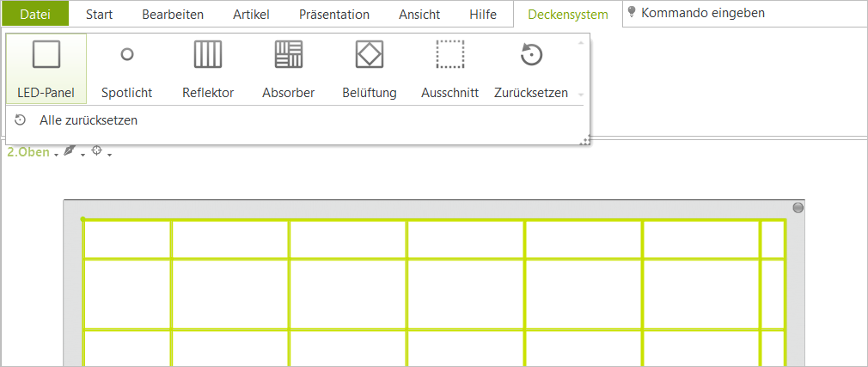Select the Deckensystem tab

pos(568,15)
